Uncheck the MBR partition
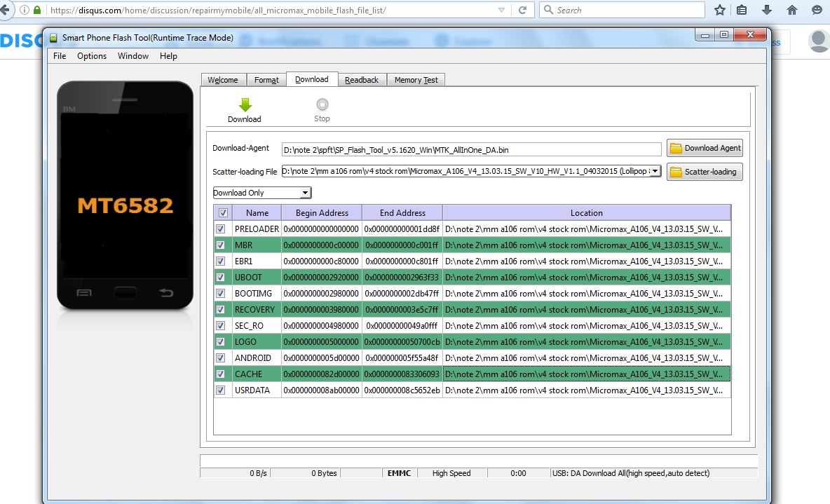 click(221, 245)
